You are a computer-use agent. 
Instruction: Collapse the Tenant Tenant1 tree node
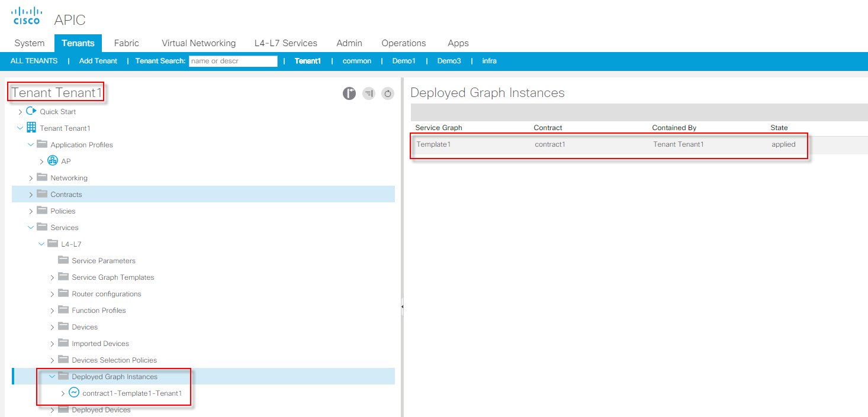point(21,128)
